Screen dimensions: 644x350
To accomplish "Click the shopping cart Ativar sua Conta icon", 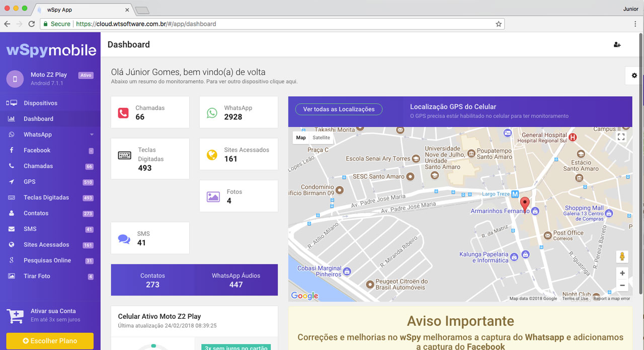I will pos(15,316).
